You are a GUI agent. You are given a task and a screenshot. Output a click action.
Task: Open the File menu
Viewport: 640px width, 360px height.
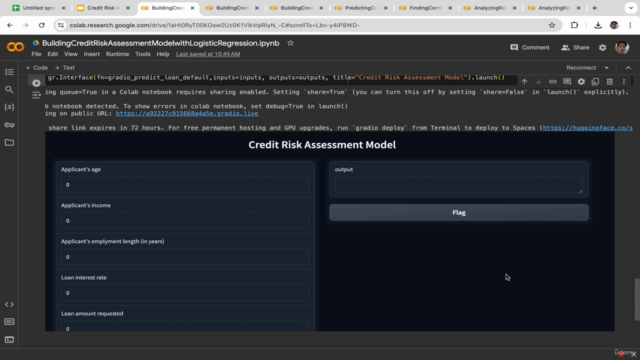pos(36,54)
